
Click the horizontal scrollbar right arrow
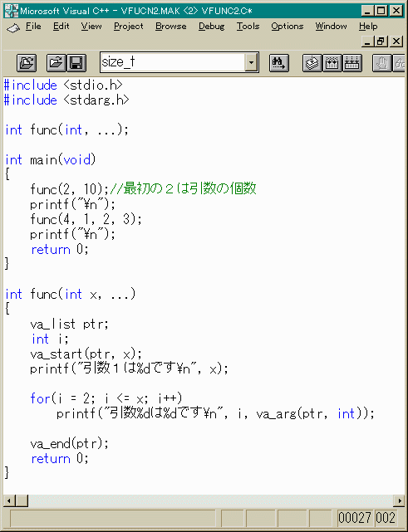coord(399,500)
